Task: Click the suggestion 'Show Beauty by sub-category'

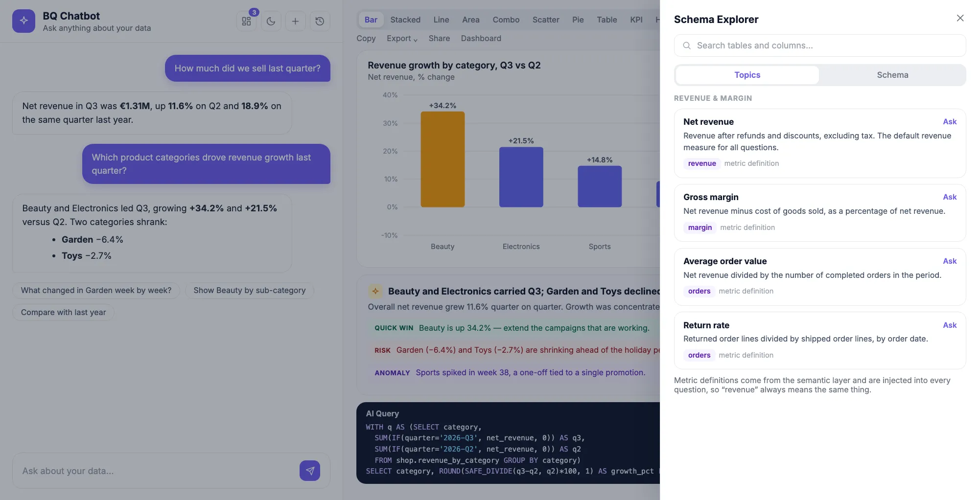Action: point(250,290)
